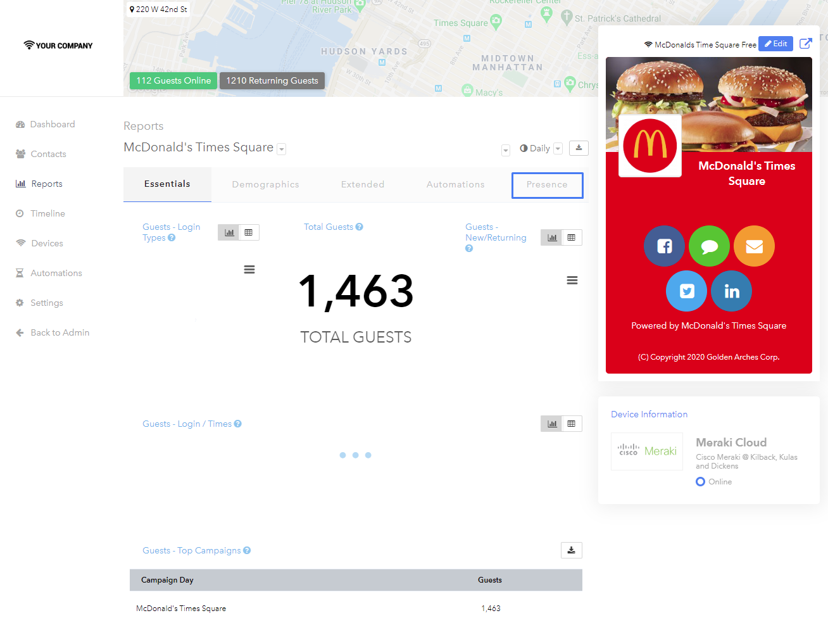Switch to the Essentials tab
Image resolution: width=828 pixels, height=644 pixels.
click(x=167, y=184)
